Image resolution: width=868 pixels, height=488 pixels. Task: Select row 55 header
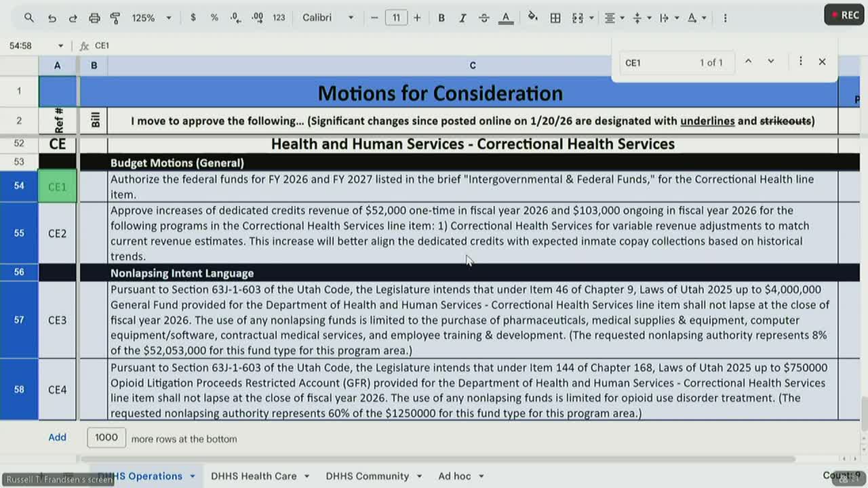(x=19, y=233)
